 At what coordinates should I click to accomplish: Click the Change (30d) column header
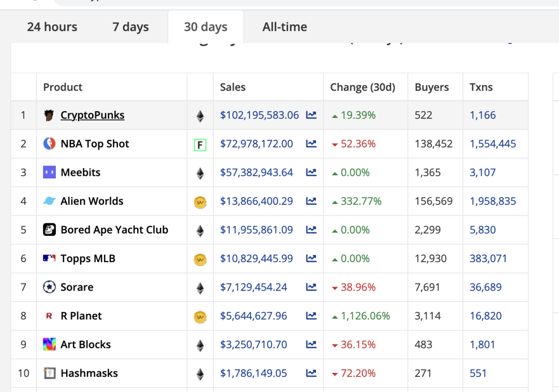pyautogui.click(x=362, y=87)
